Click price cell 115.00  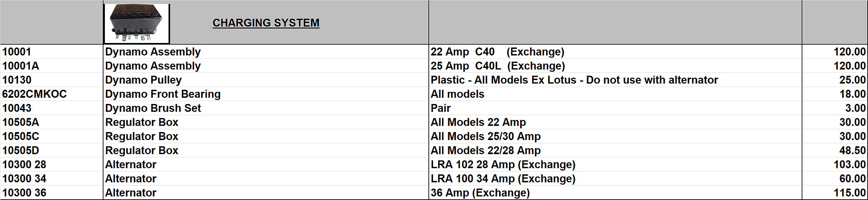[x=849, y=193]
